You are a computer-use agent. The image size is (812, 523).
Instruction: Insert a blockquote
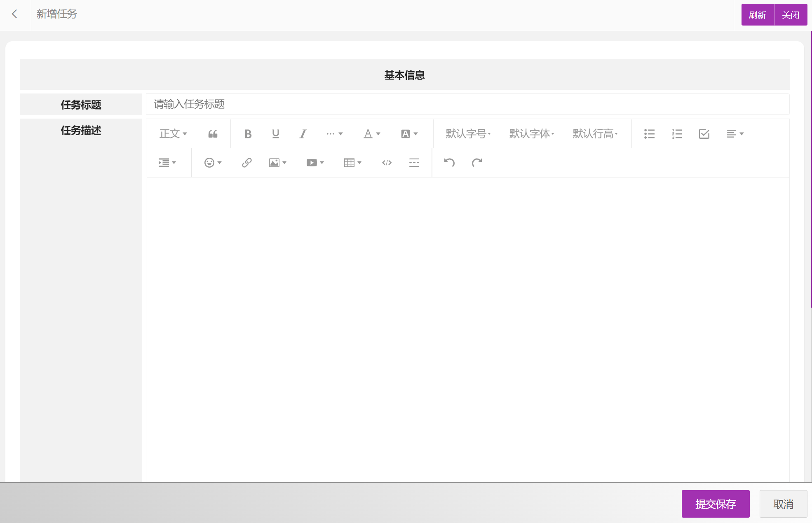213,133
